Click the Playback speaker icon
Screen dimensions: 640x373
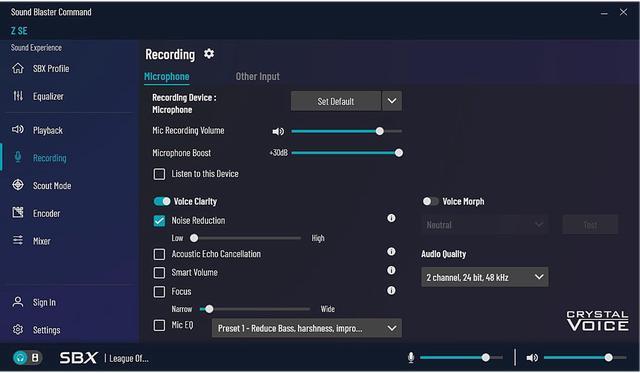click(18, 130)
